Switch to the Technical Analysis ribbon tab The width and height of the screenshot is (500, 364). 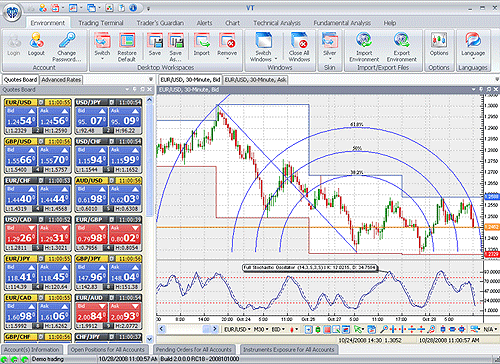(277, 23)
